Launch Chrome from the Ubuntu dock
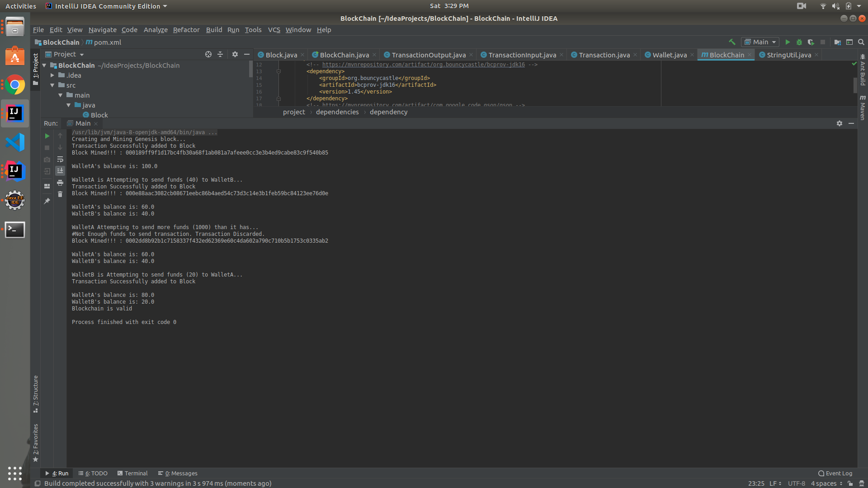The width and height of the screenshot is (868, 488). [x=15, y=85]
